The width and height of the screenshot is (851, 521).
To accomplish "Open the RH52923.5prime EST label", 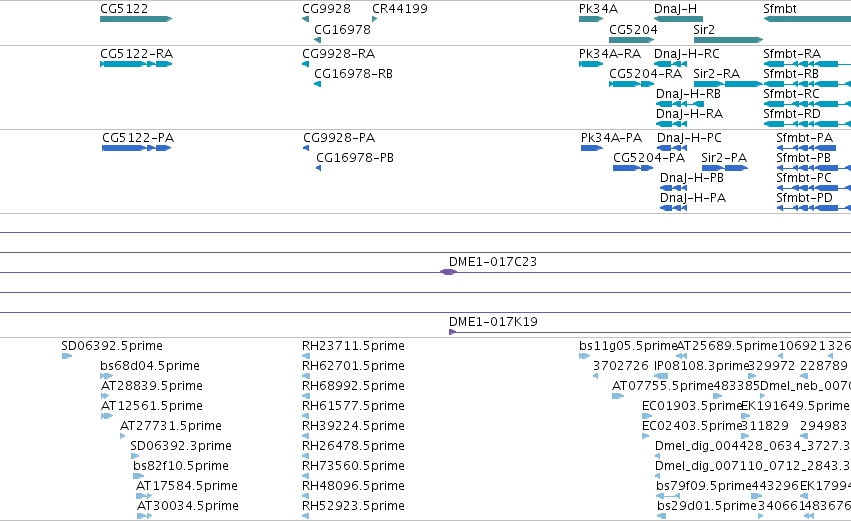I will pyautogui.click(x=353, y=506).
